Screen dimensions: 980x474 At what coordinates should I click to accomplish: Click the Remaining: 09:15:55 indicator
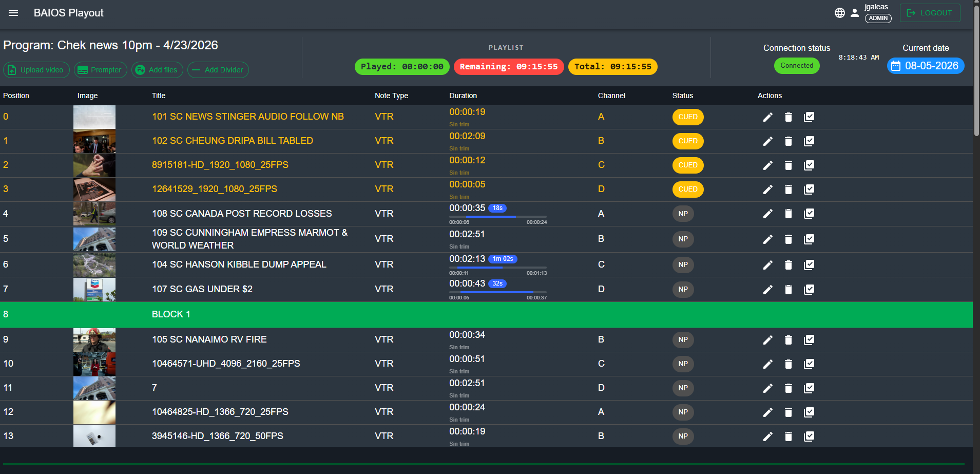tap(509, 67)
